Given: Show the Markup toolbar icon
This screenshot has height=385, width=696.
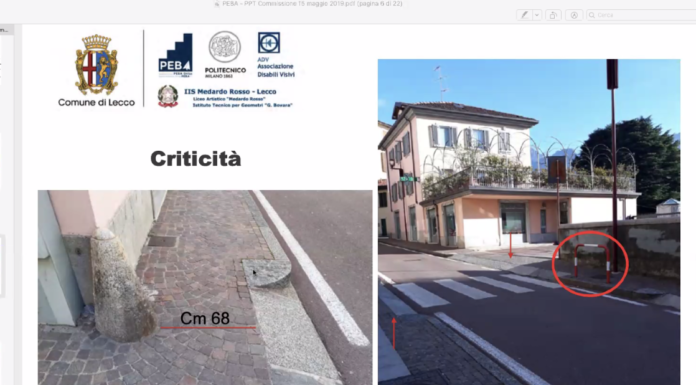Looking at the screenshot, I should click(x=574, y=15).
